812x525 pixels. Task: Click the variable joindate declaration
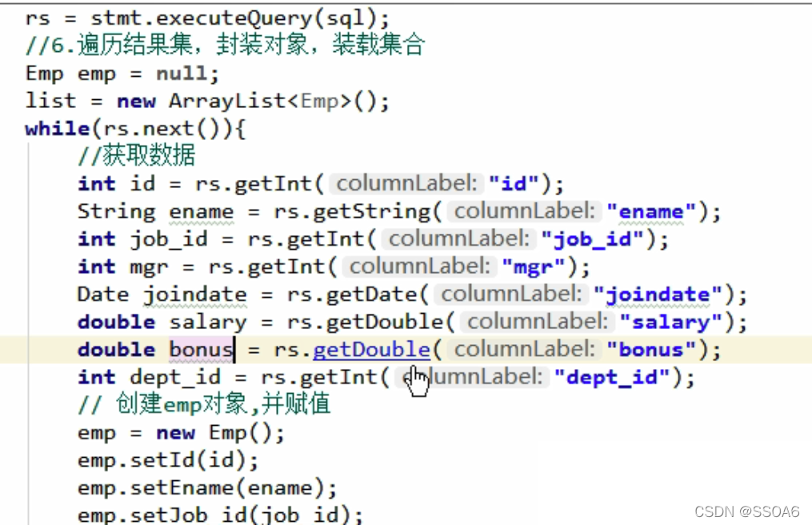(195, 295)
